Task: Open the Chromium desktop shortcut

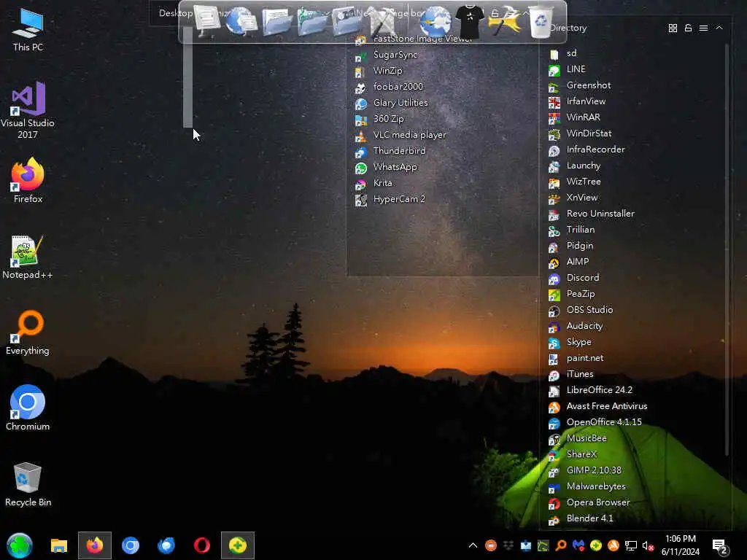Action: (28, 408)
